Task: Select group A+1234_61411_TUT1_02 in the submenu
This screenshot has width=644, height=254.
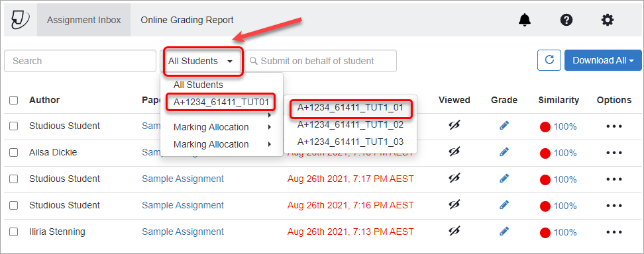Action: [350, 124]
